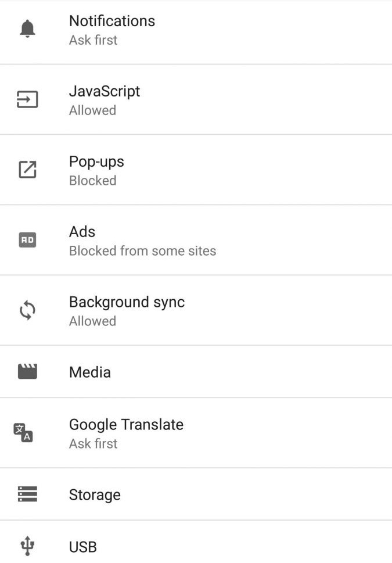Select the Pop-ups external window icon
The width and height of the screenshot is (392, 563).
27,170
